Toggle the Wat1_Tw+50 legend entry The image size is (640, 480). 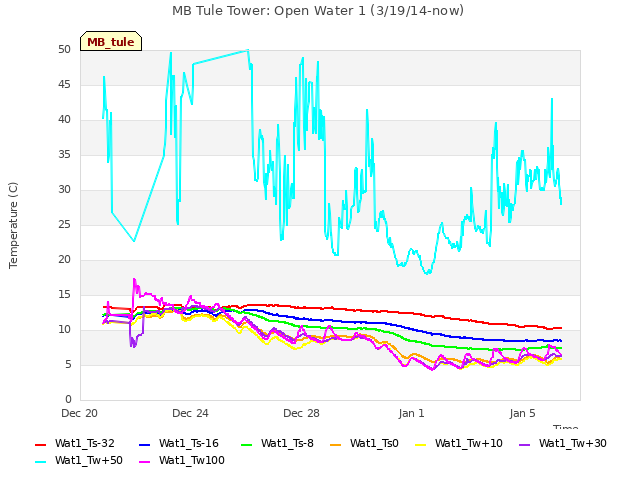(x=79, y=461)
